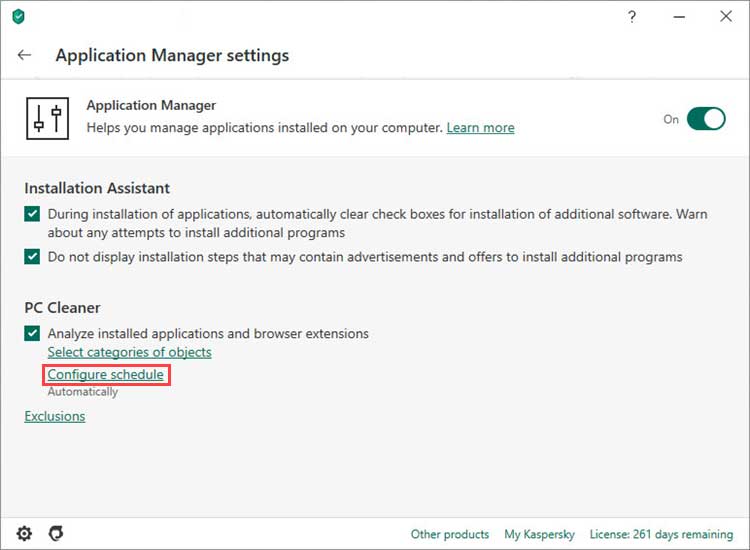
Task: Close the Application Manager settings window
Action: pyautogui.click(x=726, y=16)
